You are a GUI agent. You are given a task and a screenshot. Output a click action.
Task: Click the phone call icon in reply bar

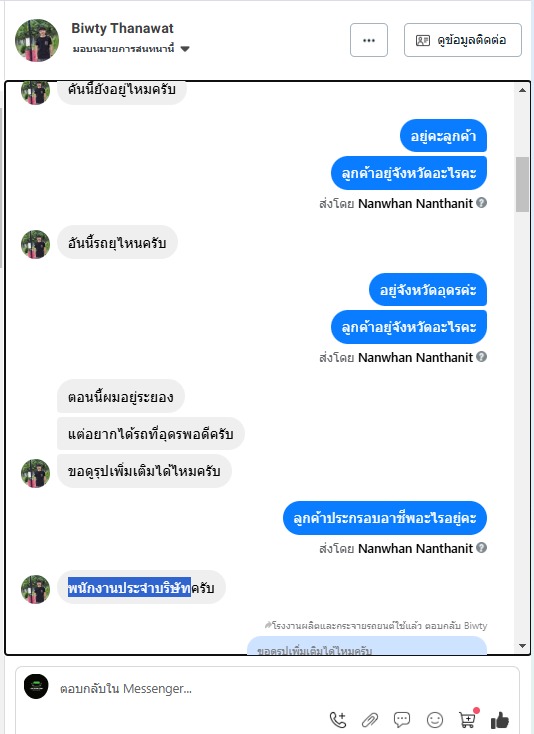pos(338,719)
